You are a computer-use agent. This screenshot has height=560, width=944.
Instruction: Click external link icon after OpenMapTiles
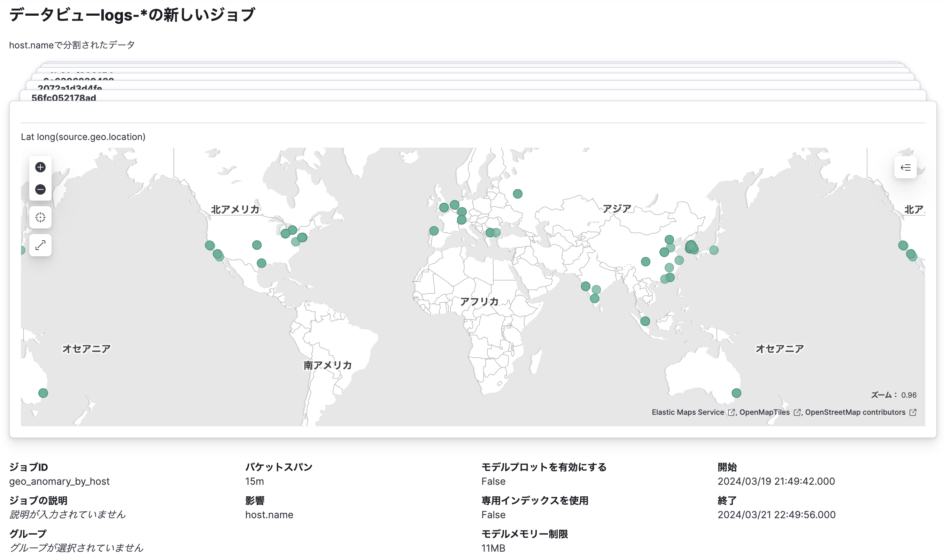point(797,412)
